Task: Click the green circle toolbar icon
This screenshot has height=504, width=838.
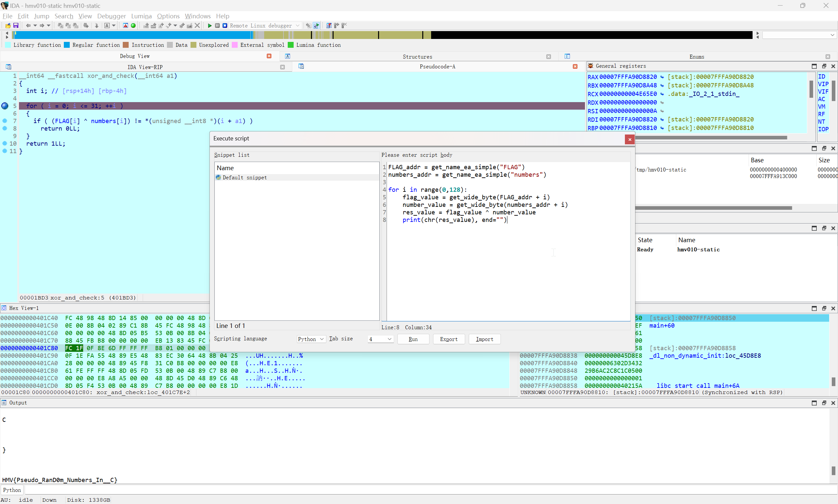Action: coord(133,26)
